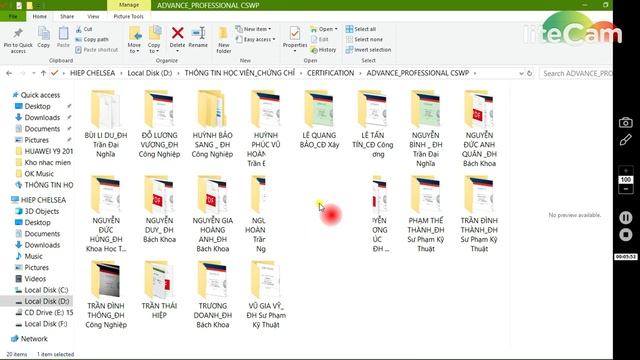Select PHẠM THẾ THÀNH folder

point(426,214)
